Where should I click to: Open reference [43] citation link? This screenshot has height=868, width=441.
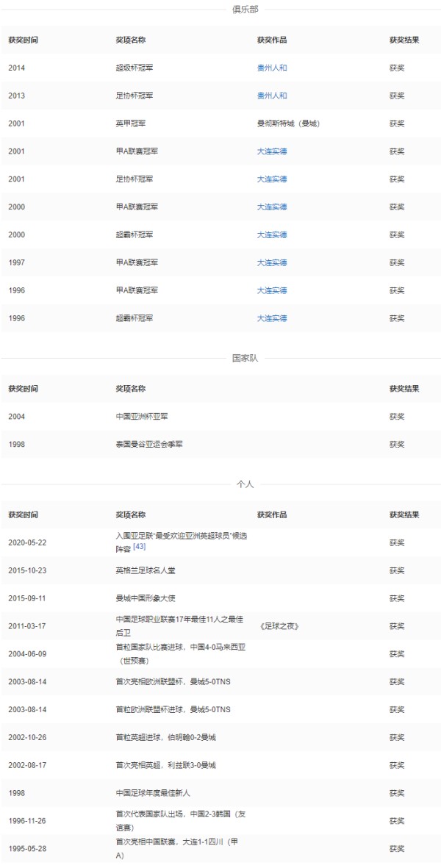click(139, 548)
